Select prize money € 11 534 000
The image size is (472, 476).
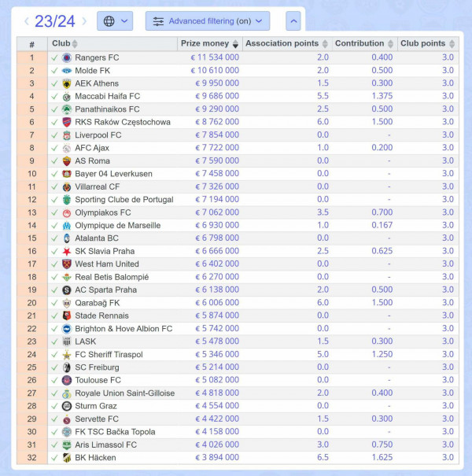coord(215,57)
